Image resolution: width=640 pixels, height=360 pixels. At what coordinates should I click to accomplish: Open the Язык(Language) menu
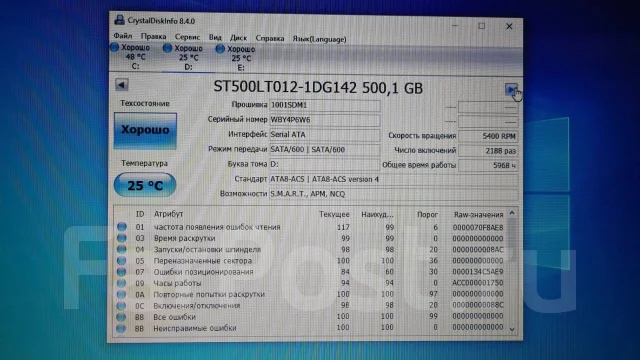319,39
